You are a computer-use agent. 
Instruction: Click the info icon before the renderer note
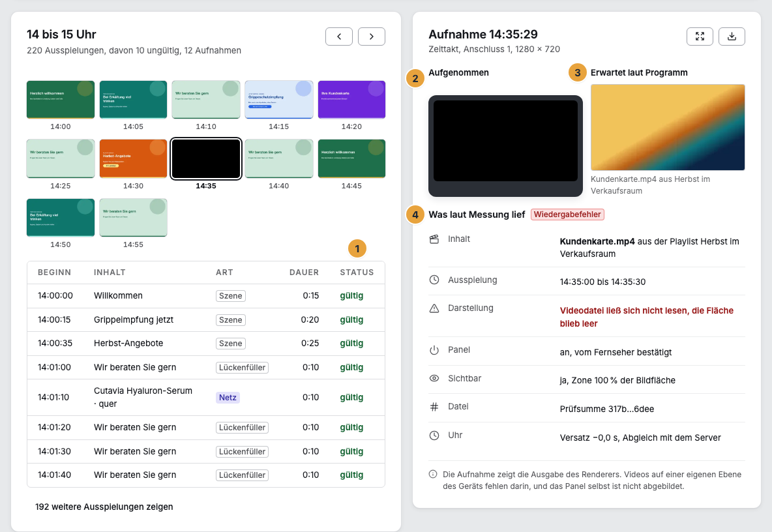click(433, 474)
